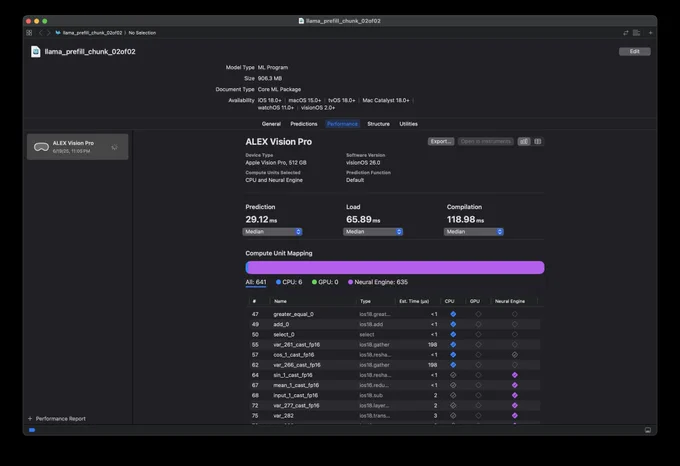Click CPU diamond for add_0 row
The image size is (680, 466).
[453, 324]
